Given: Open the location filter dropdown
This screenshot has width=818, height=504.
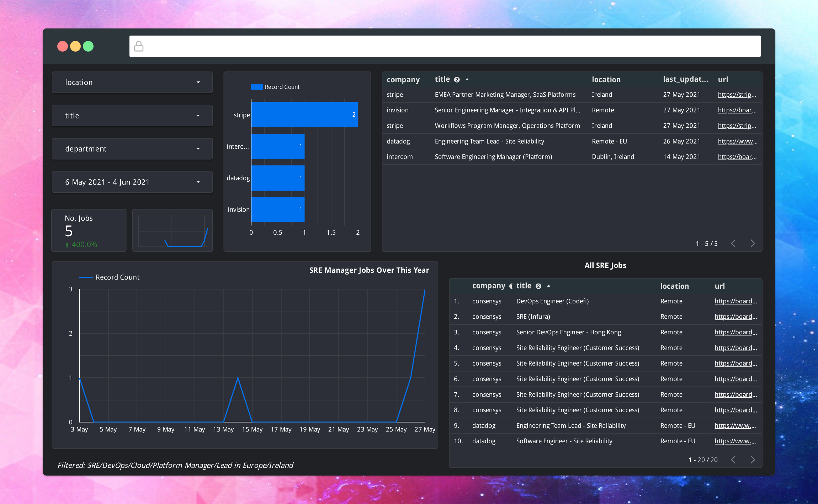Looking at the screenshot, I should click(x=132, y=83).
